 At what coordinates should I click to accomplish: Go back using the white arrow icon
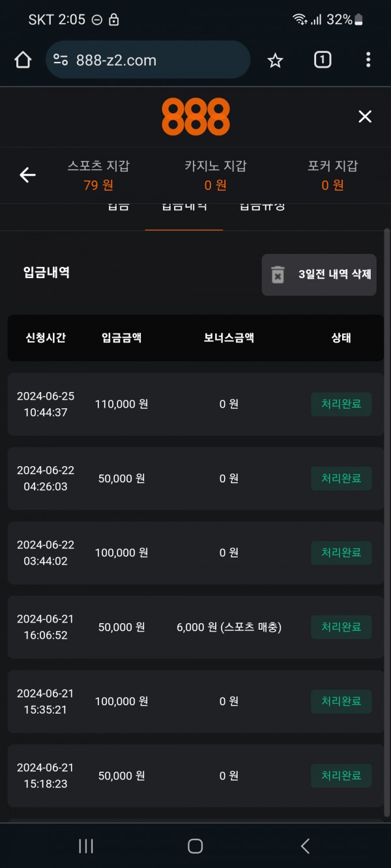point(27,175)
